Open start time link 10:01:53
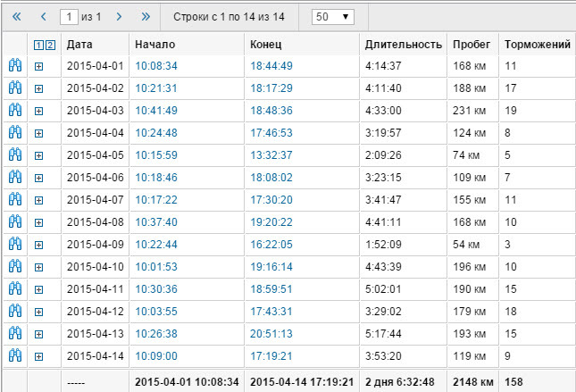Viewport: 576px width, 392px height. click(x=156, y=267)
